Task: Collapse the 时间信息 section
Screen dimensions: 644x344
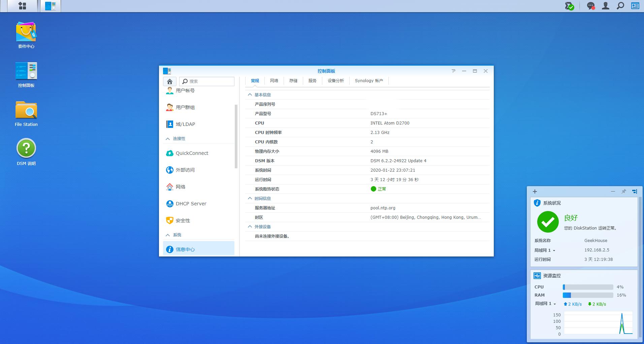Action: coord(250,199)
